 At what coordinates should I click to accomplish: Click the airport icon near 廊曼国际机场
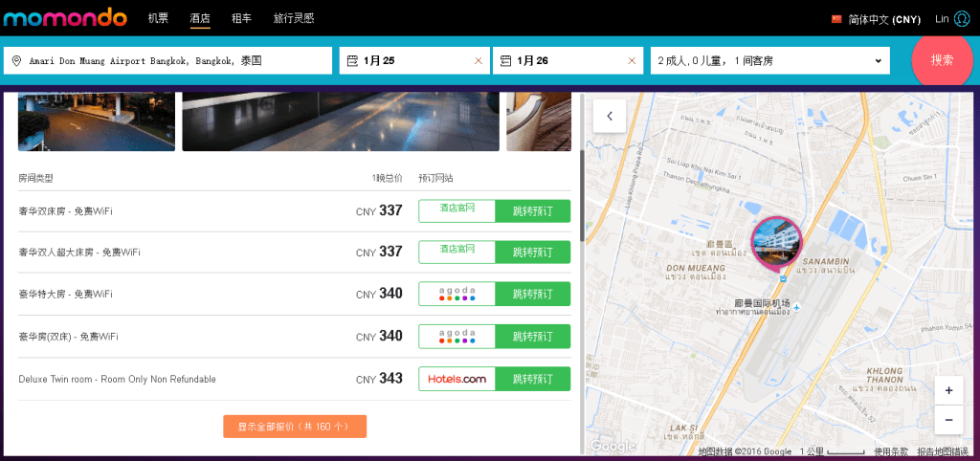(x=797, y=307)
